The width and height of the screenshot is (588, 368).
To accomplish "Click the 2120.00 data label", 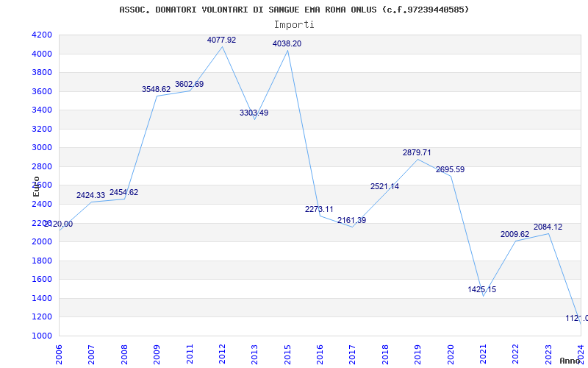I will (x=59, y=224).
